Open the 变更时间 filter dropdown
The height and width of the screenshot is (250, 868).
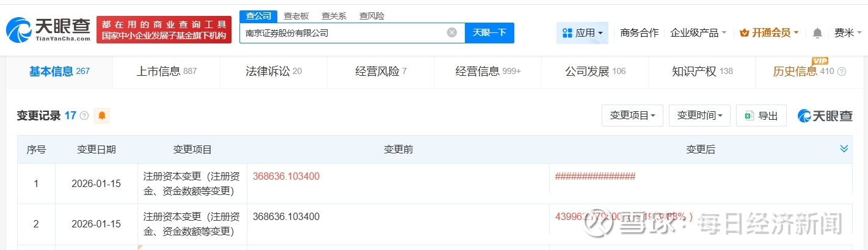point(699,116)
